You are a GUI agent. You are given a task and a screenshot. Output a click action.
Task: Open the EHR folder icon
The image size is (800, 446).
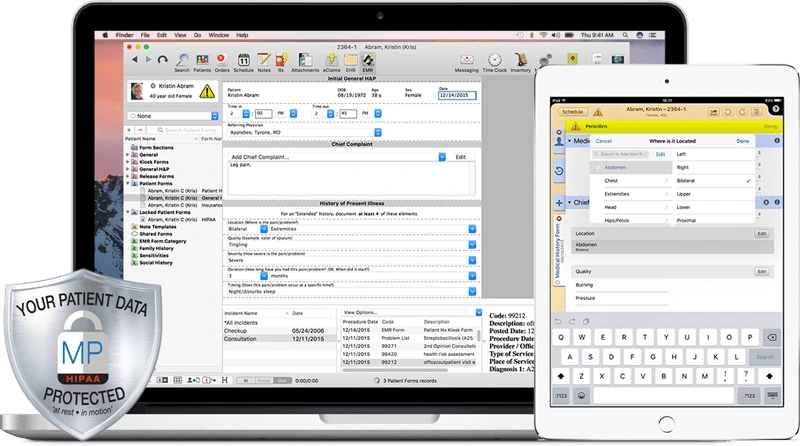pyautogui.click(x=351, y=61)
